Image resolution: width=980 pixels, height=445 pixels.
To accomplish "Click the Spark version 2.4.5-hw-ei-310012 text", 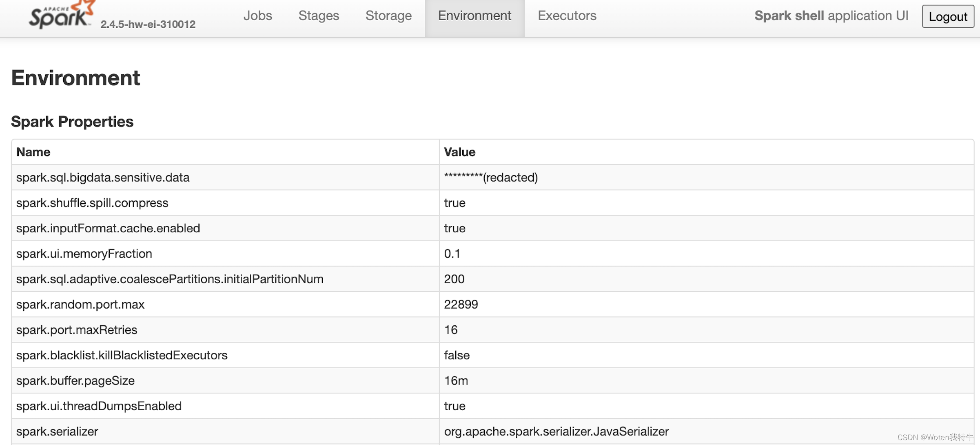I will coord(148,24).
